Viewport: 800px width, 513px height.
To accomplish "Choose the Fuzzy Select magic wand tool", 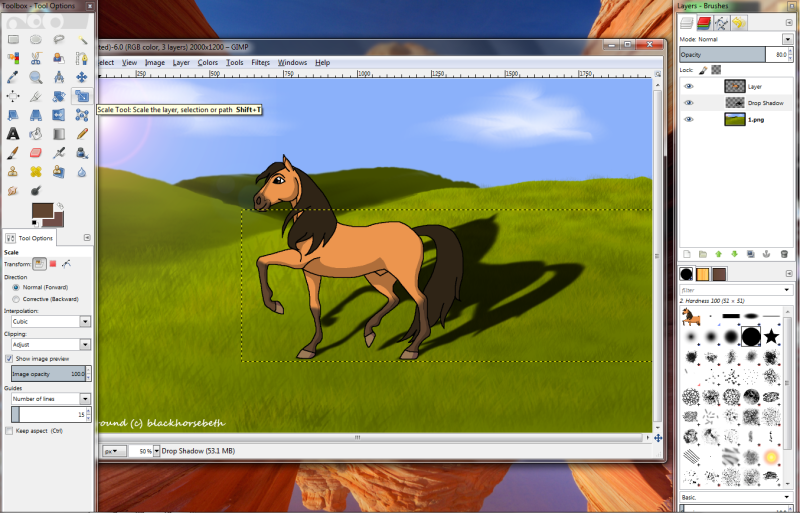I will tap(82, 39).
